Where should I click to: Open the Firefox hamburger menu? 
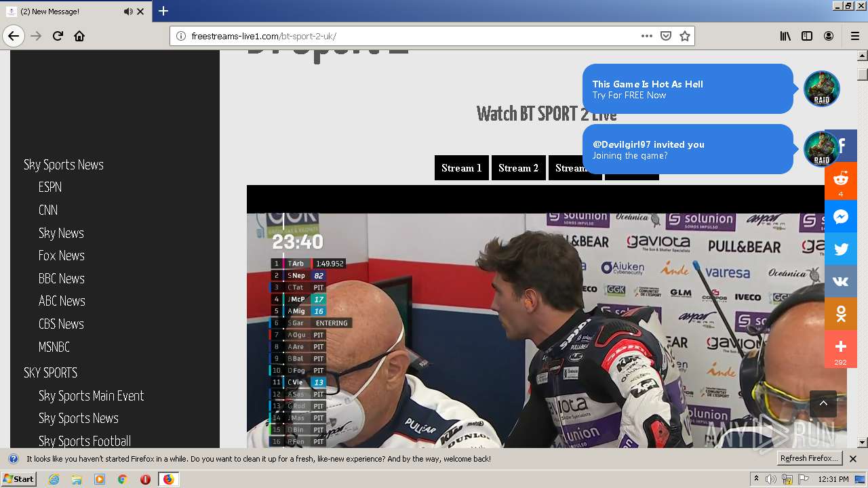(x=854, y=36)
